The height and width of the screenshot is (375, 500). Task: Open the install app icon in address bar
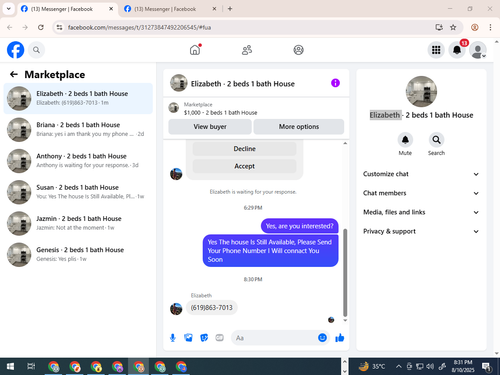439,27
